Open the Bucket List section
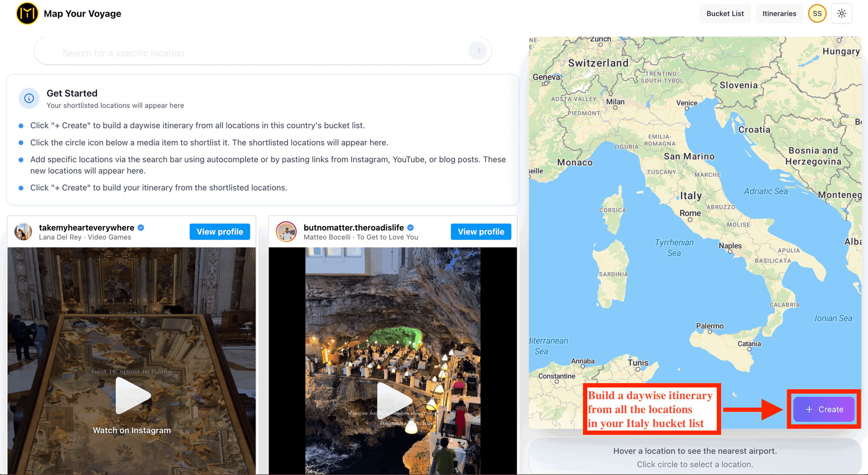Screen dimensions: 868x475 [725, 13]
